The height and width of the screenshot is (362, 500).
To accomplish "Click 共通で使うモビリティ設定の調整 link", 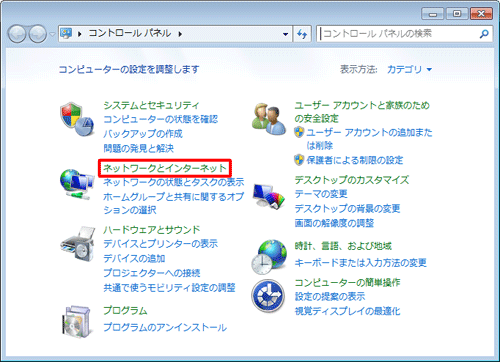I will [169, 288].
